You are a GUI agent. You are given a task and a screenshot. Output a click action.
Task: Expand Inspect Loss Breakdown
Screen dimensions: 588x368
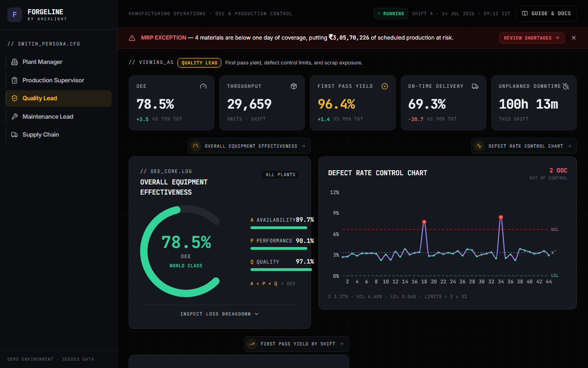click(220, 314)
